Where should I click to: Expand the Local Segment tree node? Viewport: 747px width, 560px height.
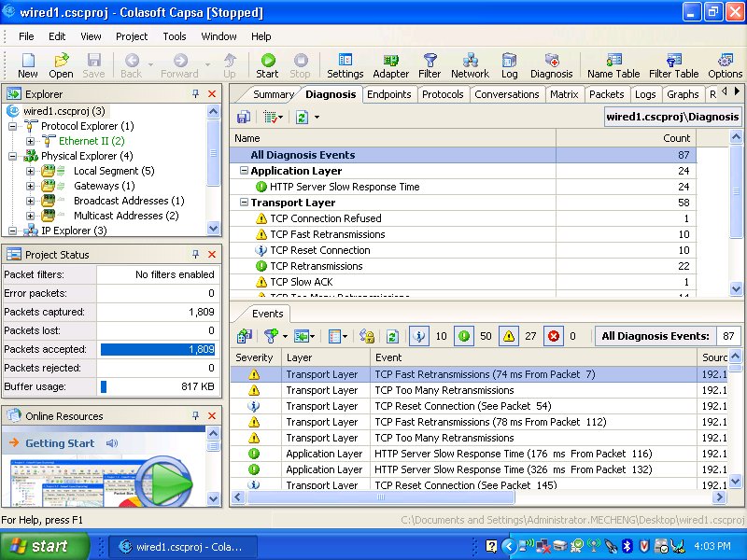click(x=30, y=171)
